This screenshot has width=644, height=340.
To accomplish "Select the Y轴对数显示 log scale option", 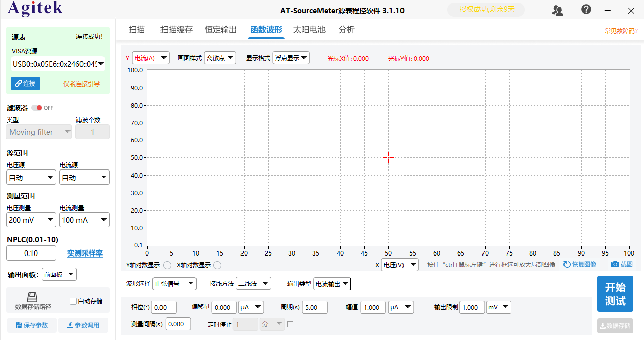I will [x=167, y=265].
